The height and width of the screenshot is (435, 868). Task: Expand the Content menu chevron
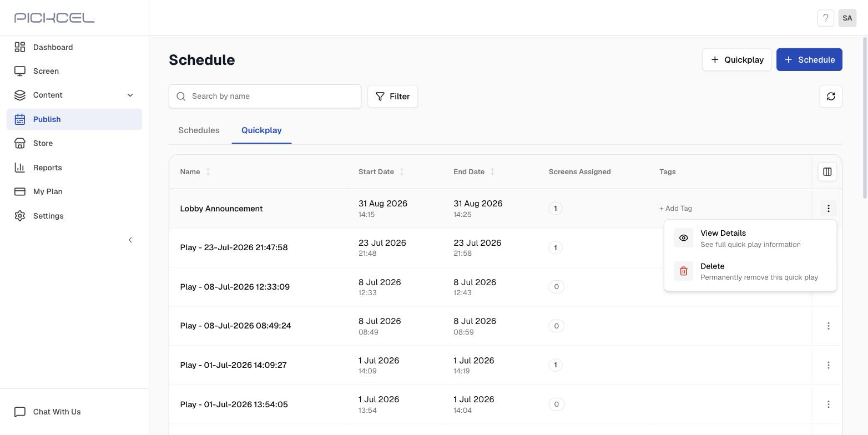130,95
